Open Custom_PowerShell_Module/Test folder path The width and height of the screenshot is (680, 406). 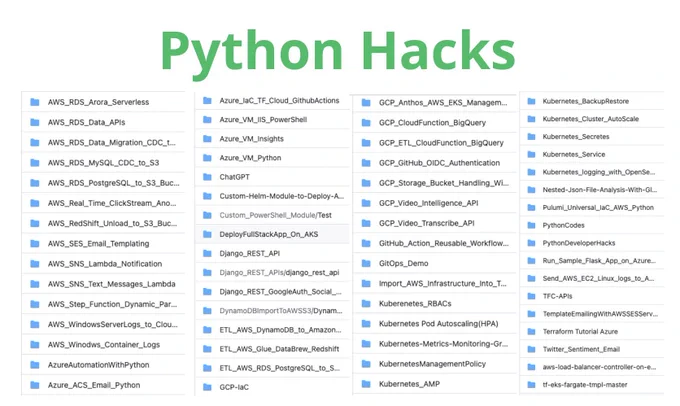(x=275, y=215)
